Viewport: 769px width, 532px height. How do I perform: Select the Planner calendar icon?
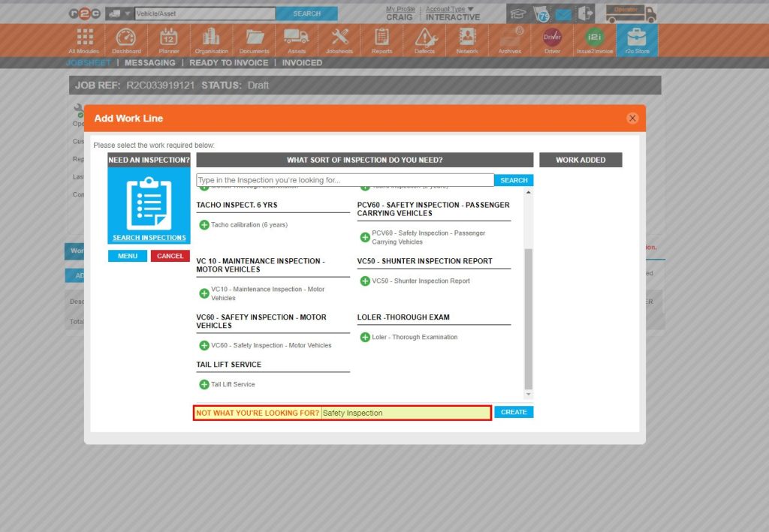pyautogui.click(x=168, y=39)
